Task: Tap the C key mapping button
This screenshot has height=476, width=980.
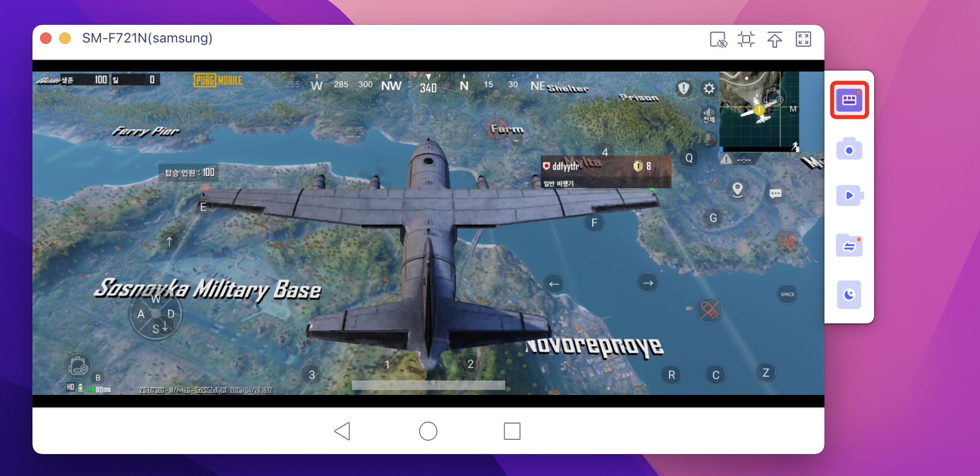Action: tap(716, 375)
